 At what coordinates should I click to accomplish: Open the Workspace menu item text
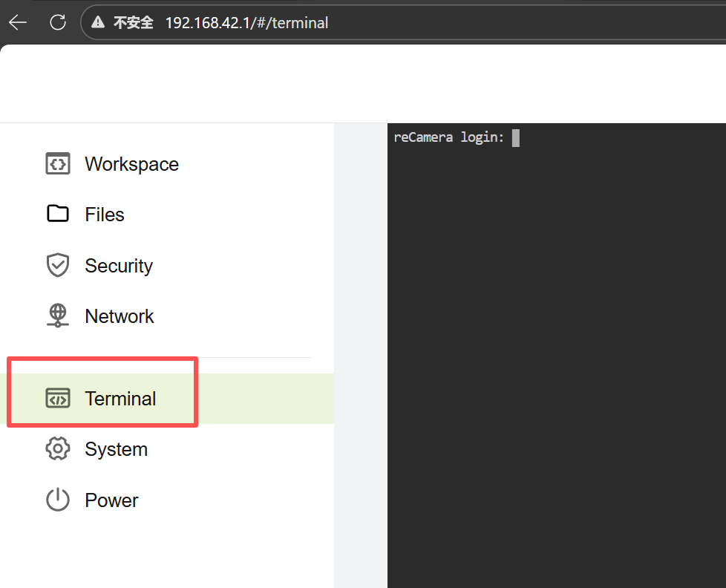pos(131,164)
